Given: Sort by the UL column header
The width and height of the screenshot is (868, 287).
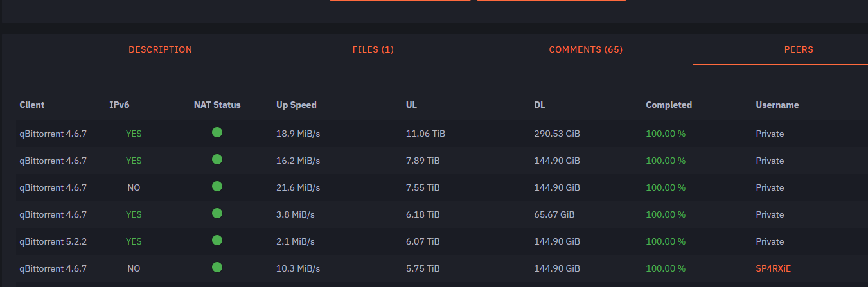Looking at the screenshot, I should coord(412,105).
